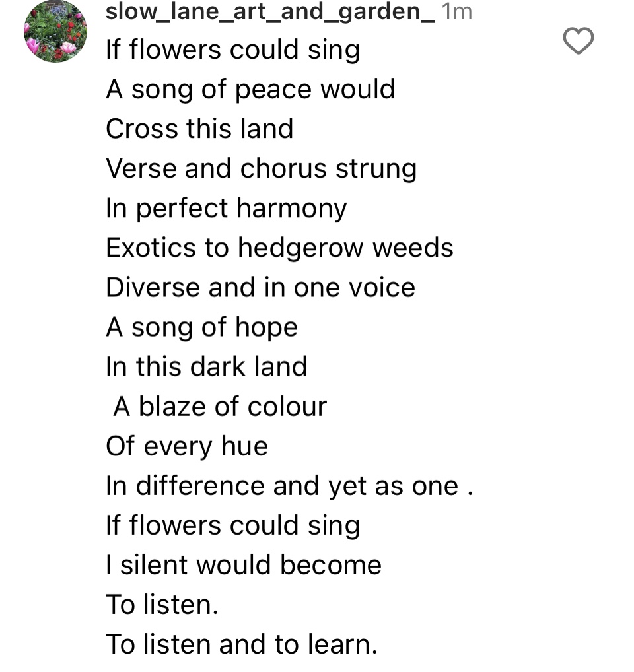
Task: Click the line 'Exotics to hedgerow weeds'
Action: 279,248
